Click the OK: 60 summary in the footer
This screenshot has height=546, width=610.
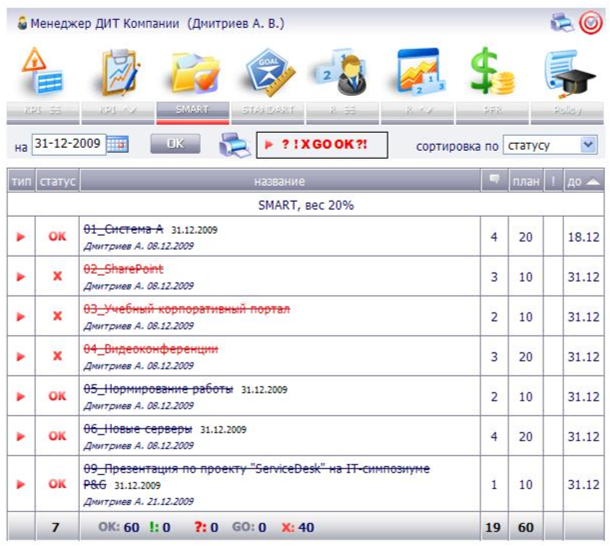point(119,527)
